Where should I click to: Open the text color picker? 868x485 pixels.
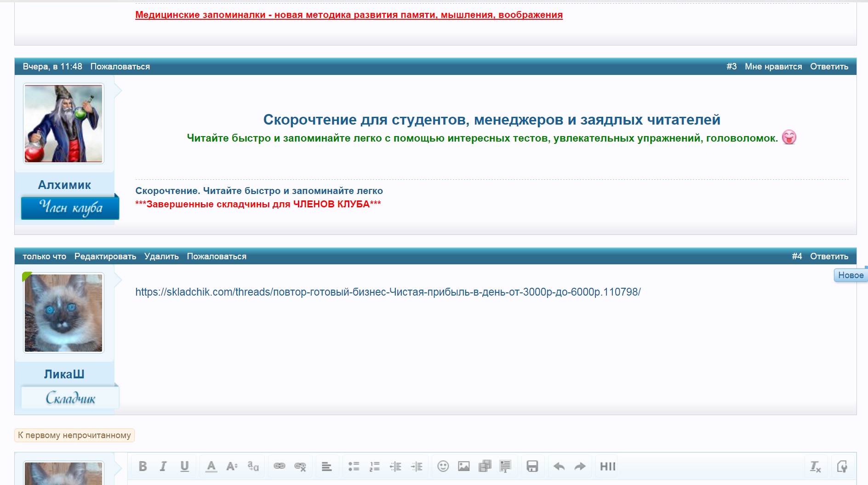(211, 466)
